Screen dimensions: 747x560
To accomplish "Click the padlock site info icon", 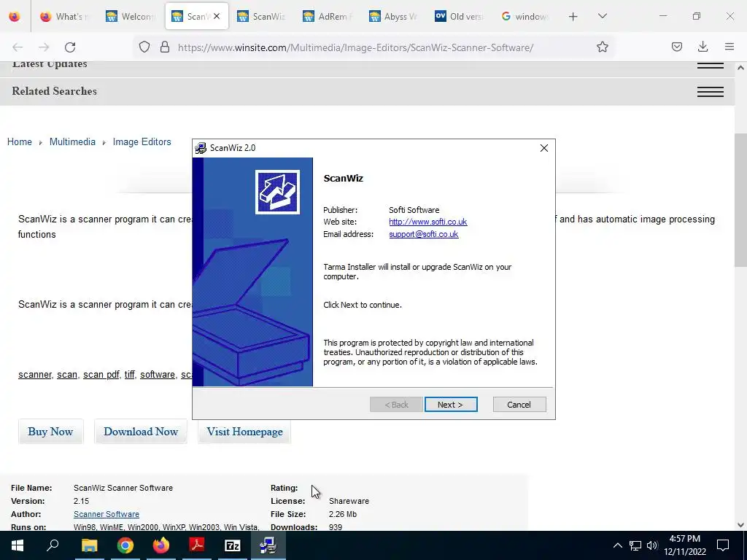I will (x=165, y=47).
